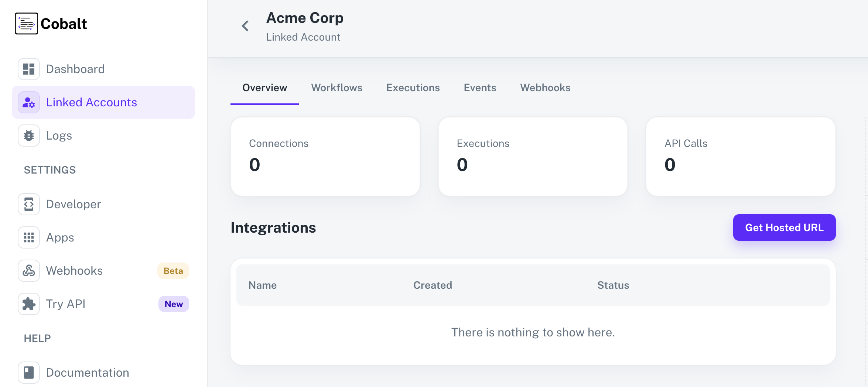The height and width of the screenshot is (387, 868).
Task: Click the New badge beside Try API
Action: click(173, 304)
